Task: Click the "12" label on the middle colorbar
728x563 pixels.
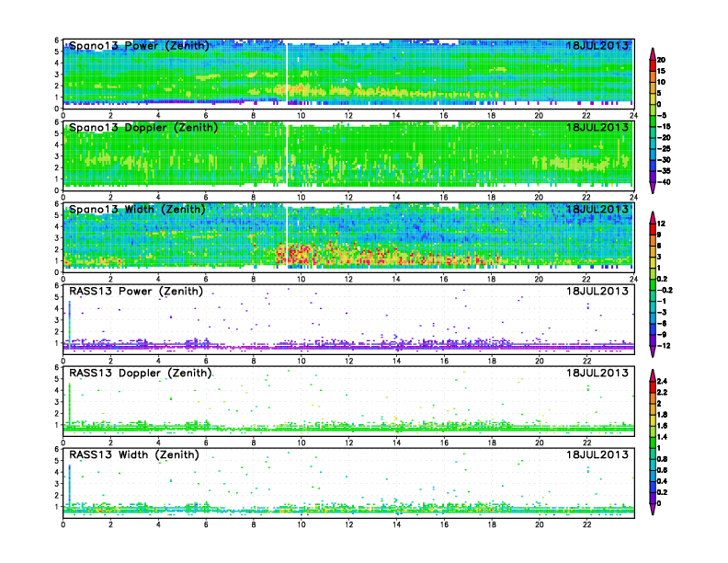Action: (662, 224)
